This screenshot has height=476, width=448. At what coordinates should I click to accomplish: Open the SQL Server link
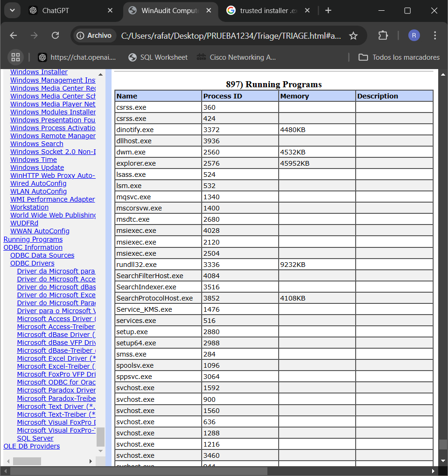[x=35, y=438]
